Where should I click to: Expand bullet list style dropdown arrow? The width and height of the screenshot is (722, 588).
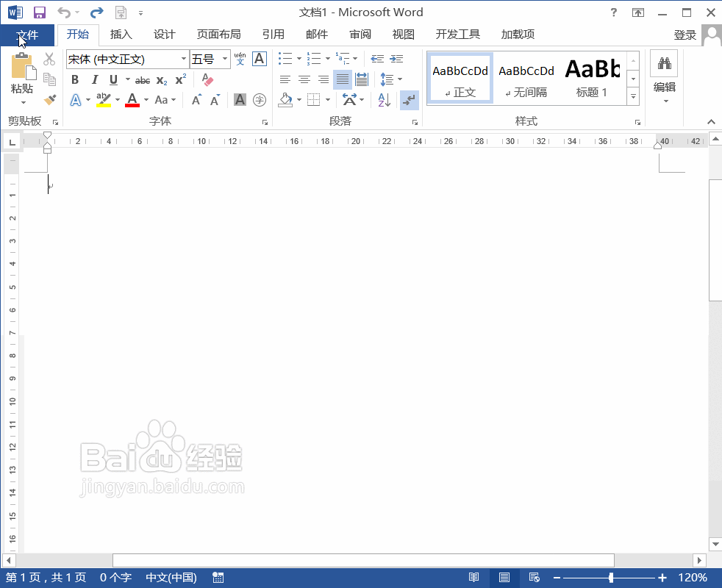pyautogui.click(x=299, y=59)
